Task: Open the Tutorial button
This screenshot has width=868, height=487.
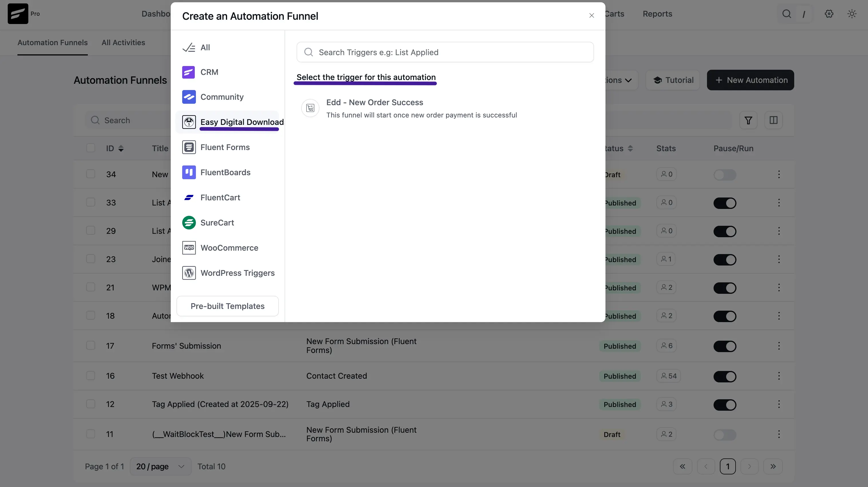Action: pos(673,80)
